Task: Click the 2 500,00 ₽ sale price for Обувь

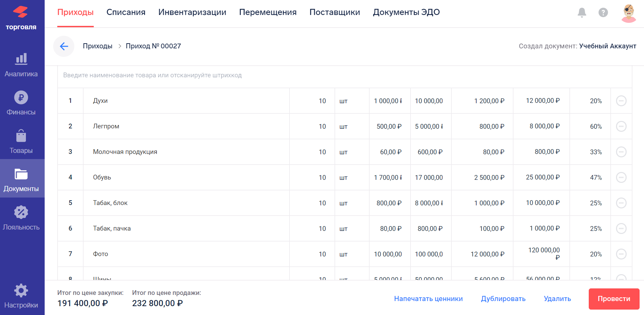Action: pos(489,177)
